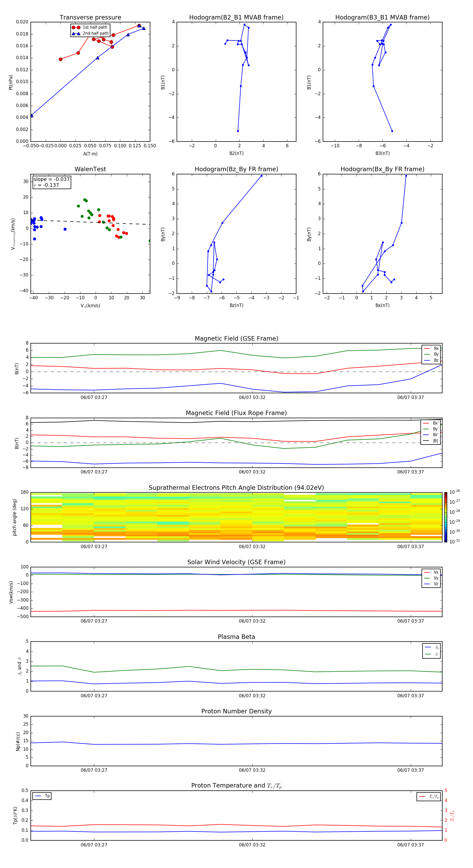
Task: Click the "pitch angle (deg)" axis label
Action: tap(14, 517)
